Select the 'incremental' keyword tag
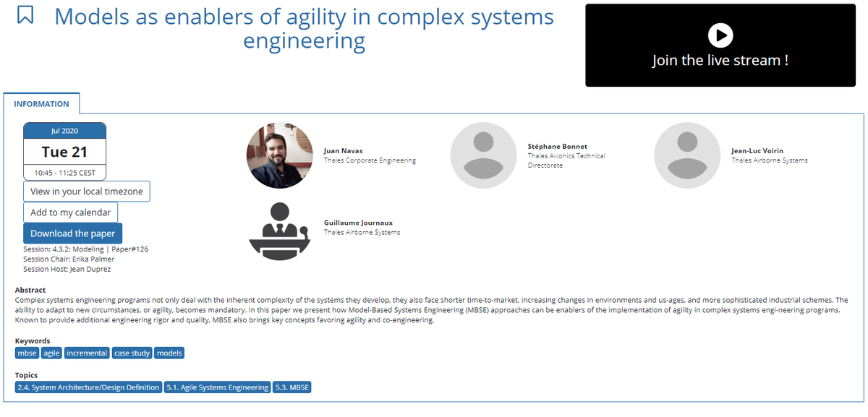This screenshot has height=417, width=868. tap(87, 353)
